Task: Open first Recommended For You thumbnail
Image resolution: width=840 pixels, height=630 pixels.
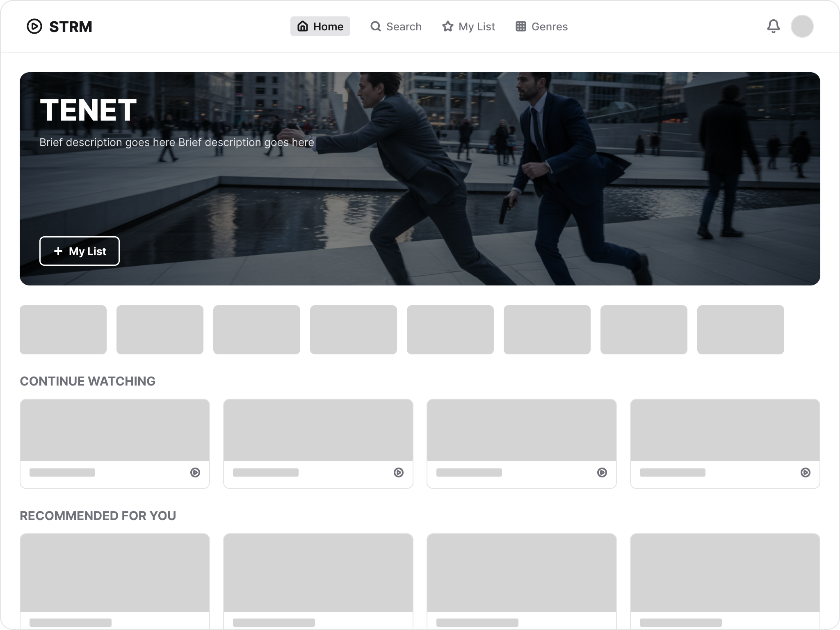Action: coord(115,573)
